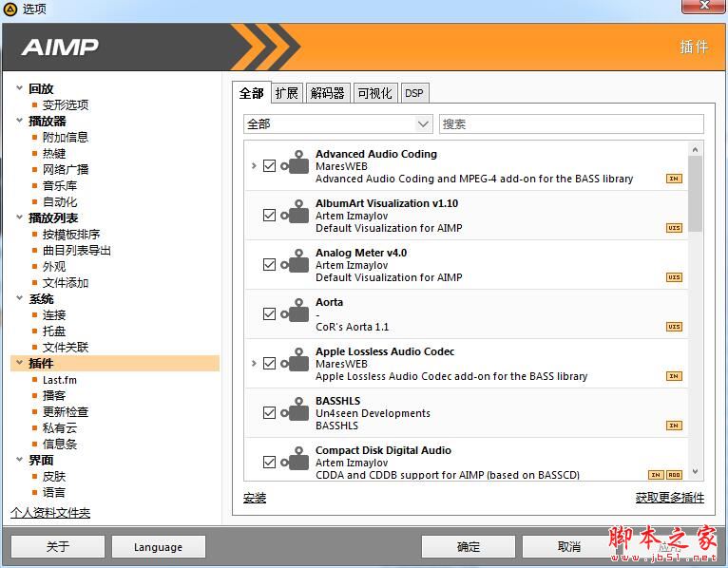Expand the Apple Lossless Audio Codec row
Image resolution: width=728 pixels, height=568 pixels.
254,364
